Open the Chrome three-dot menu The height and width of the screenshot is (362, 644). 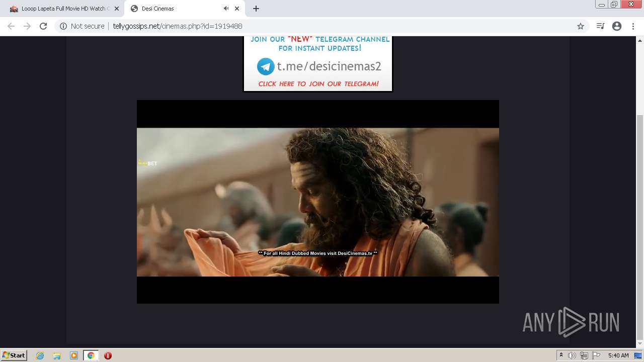click(x=633, y=26)
